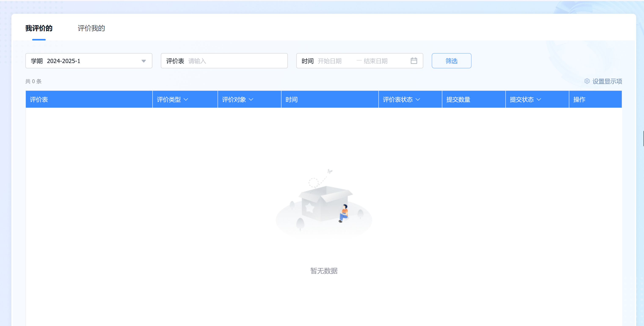Click the 开始日期 start date field
Screen dimensions: 644x326
click(x=330, y=61)
